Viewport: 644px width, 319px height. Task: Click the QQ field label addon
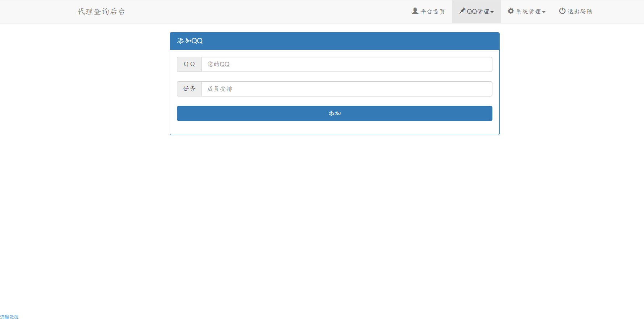[189, 64]
